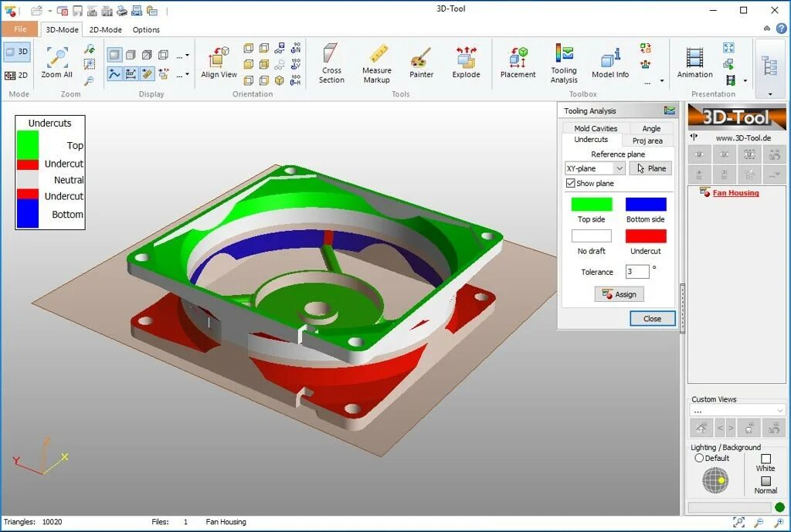Open the Tooling Analysis tool

(x=564, y=62)
